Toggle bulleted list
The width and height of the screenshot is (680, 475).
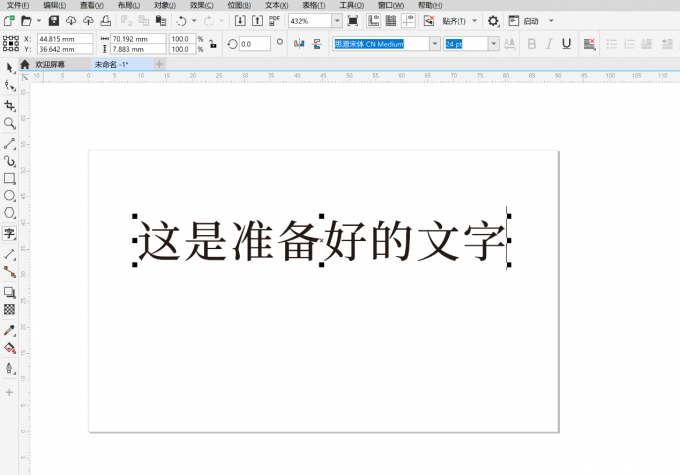[x=612, y=44]
